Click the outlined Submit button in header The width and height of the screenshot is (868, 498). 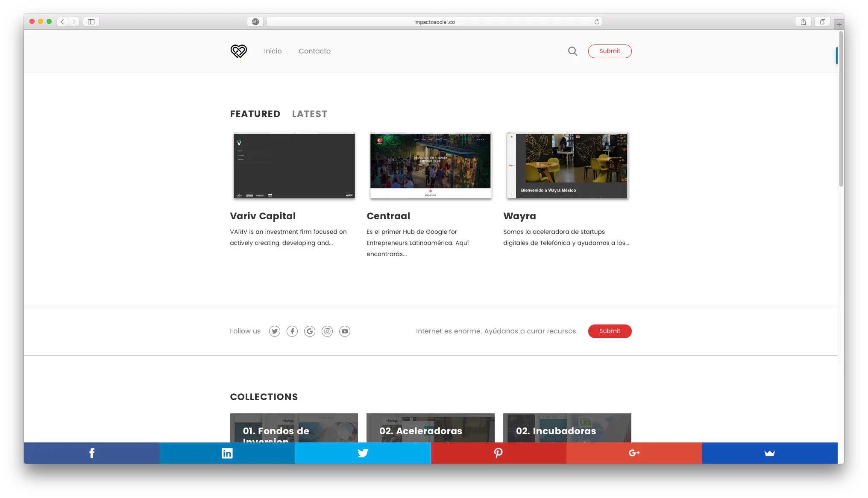[x=610, y=51]
